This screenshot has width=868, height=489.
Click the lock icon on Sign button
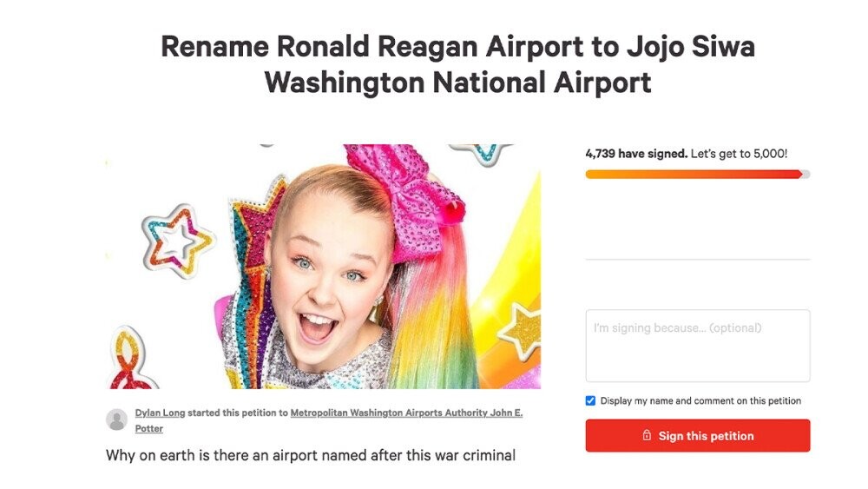pos(647,436)
